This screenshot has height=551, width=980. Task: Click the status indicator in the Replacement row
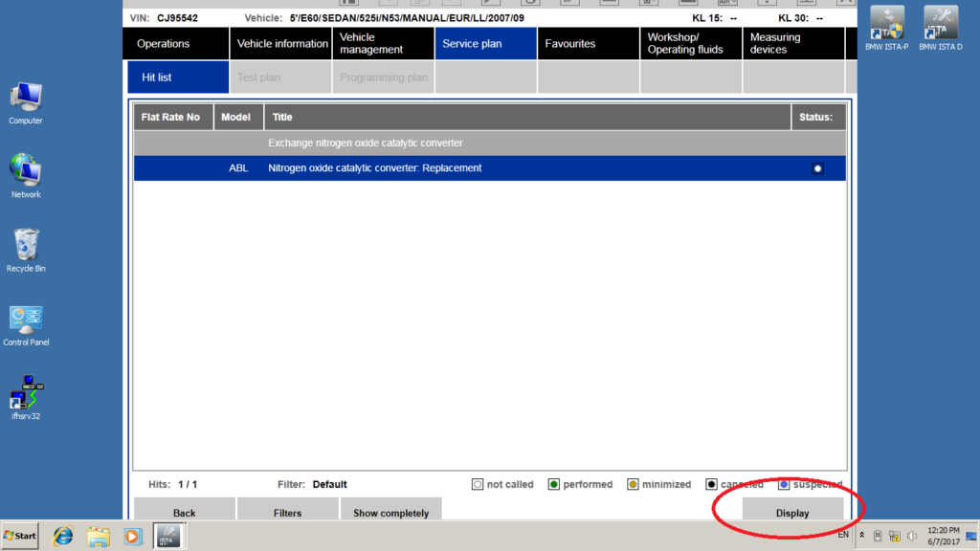point(817,168)
